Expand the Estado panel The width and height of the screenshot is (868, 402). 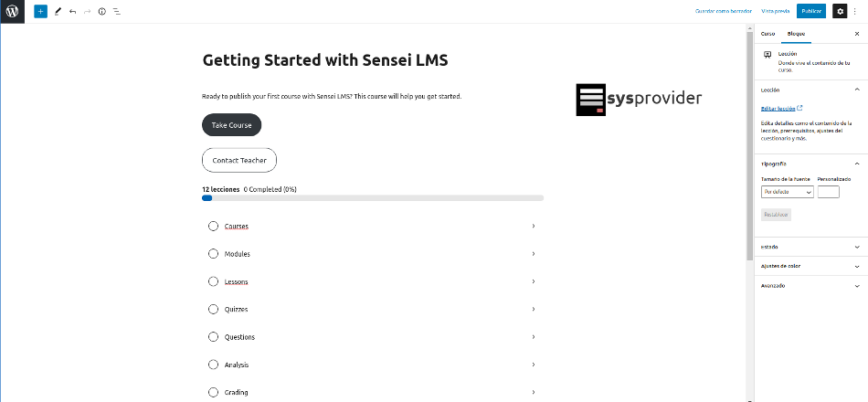(809, 247)
